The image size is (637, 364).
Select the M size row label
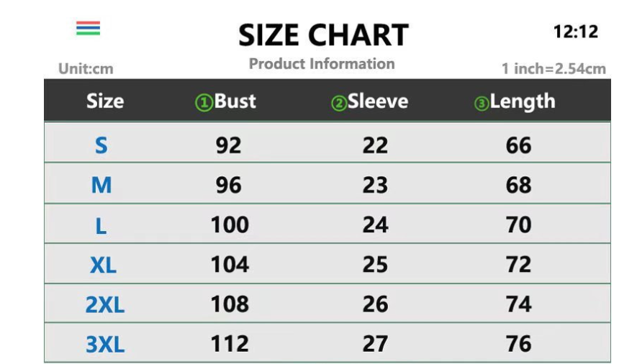pyautogui.click(x=101, y=186)
